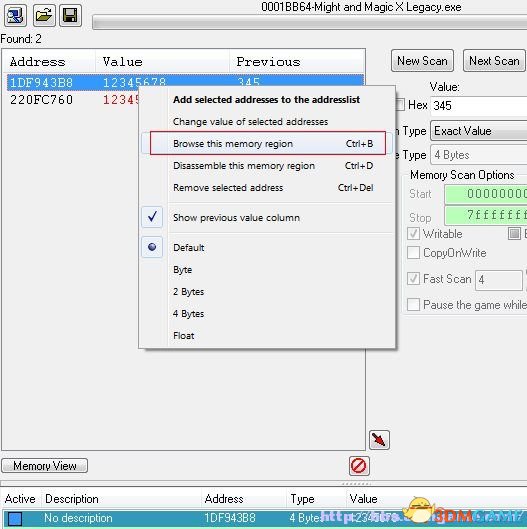Open the Memory View button
This screenshot has height=529, width=527.
[45, 466]
